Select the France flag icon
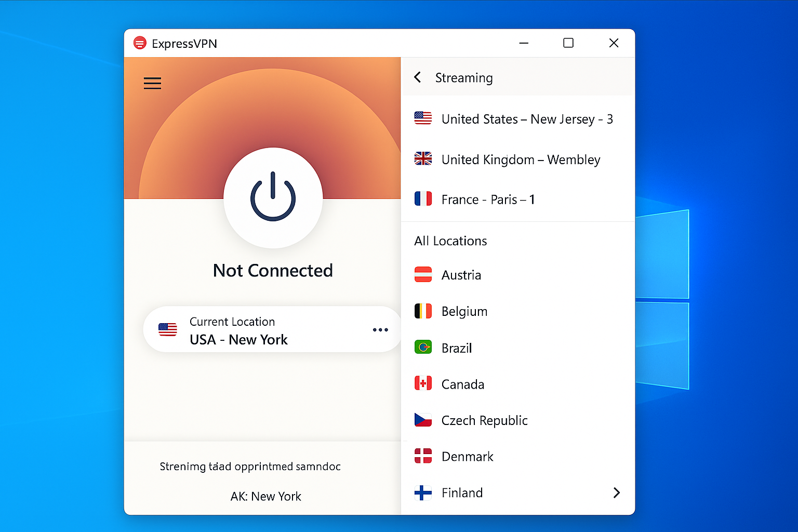This screenshot has width=798, height=532. [423, 198]
